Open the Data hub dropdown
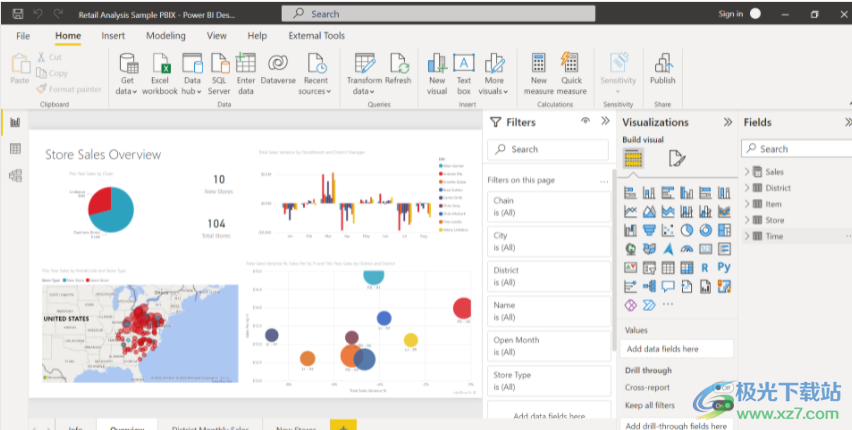The image size is (852, 430). [192, 75]
